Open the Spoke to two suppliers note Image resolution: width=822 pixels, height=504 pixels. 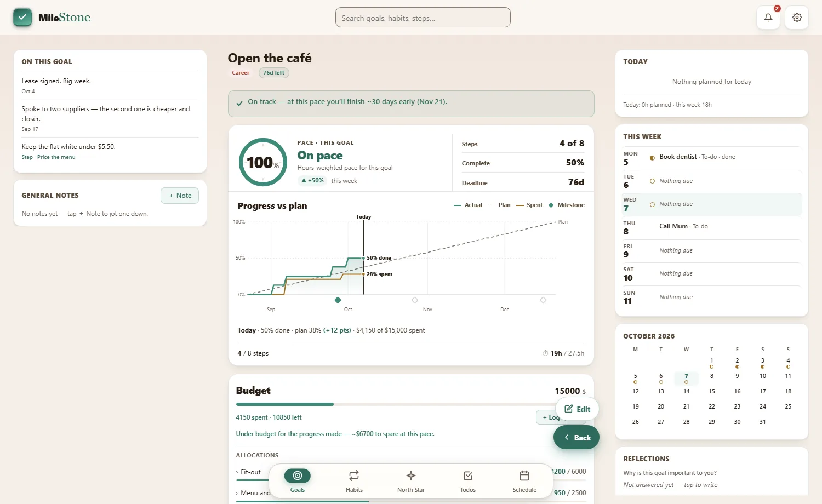110,118
